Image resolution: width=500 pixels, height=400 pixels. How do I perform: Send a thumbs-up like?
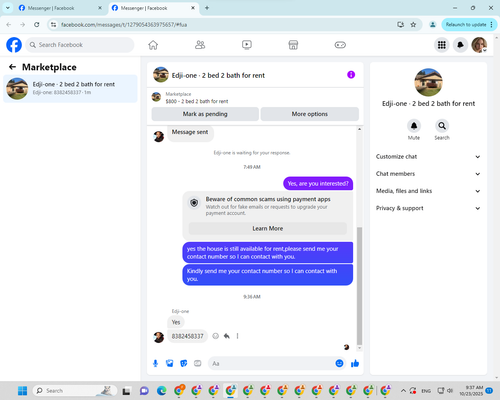tap(355, 363)
